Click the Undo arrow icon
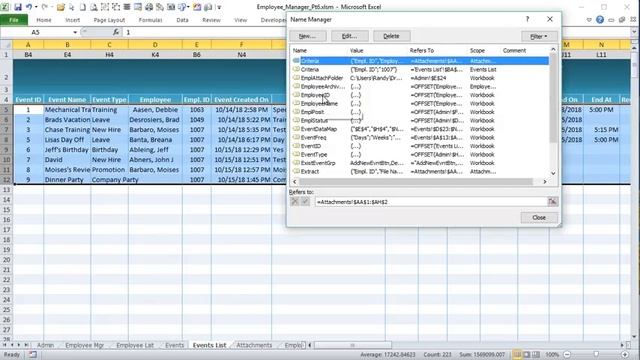The image size is (640, 360). (29, 7)
